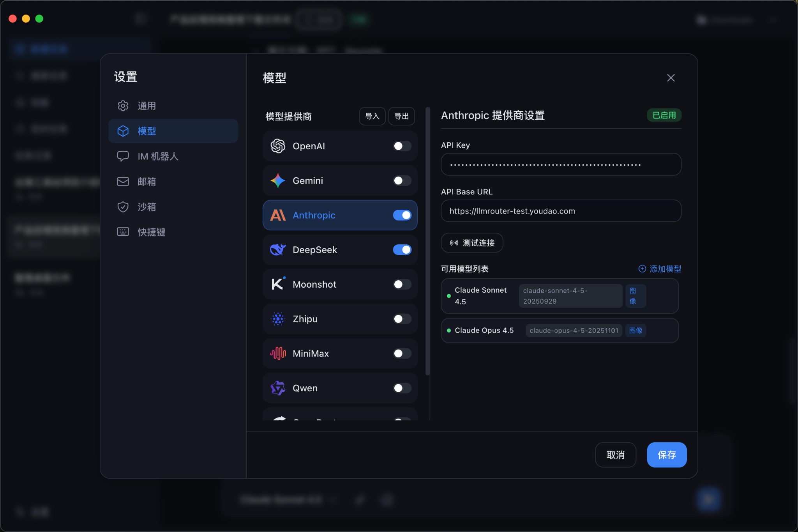Enable the Zhipu provider toggle
798x532 pixels.
click(x=402, y=319)
